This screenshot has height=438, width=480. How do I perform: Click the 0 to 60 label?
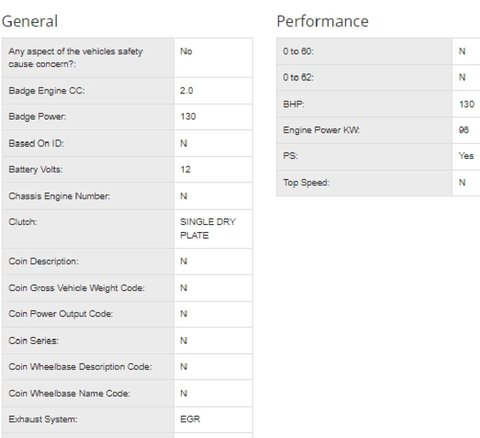(298, 51)
